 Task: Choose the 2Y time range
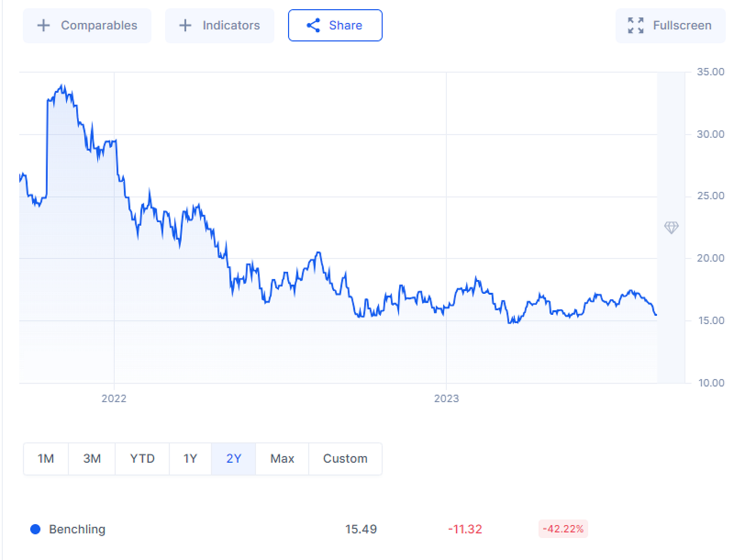click(234, 459)
